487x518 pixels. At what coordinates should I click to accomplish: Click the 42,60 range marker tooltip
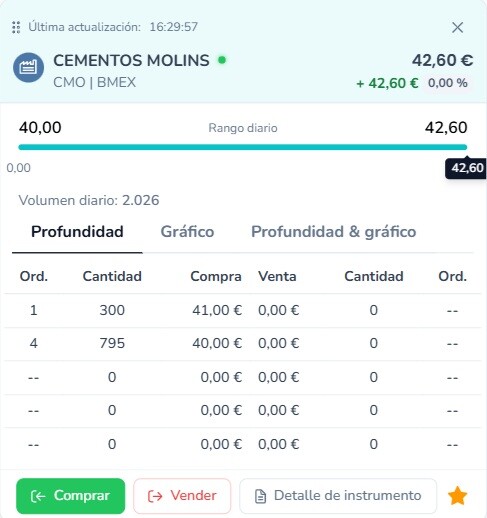pos(466,168)
